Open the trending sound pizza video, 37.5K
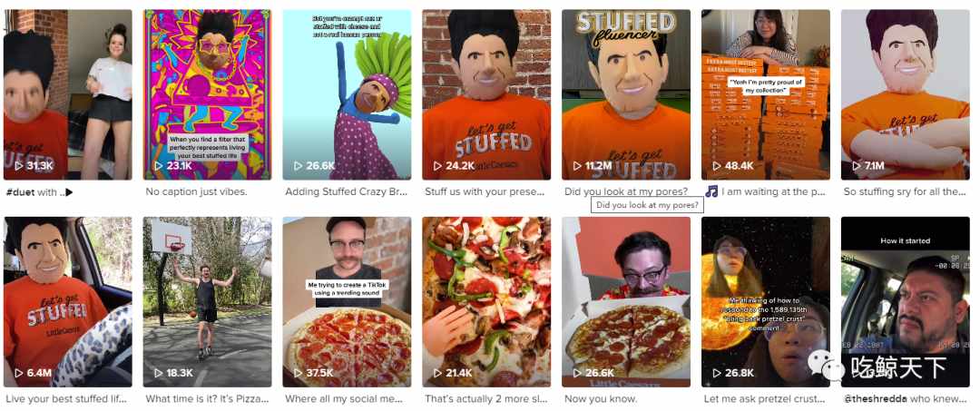 pyautogui.click(x=347, y=302)
